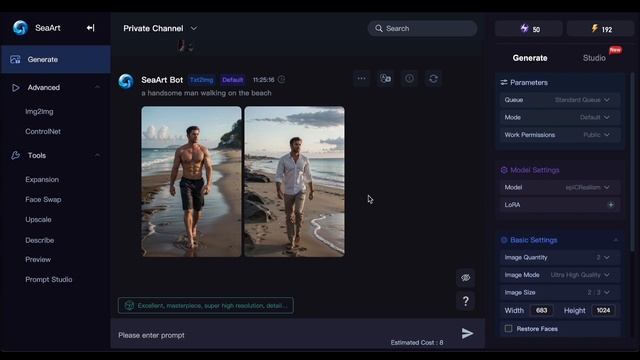640x360 pixels.
Task: Add a LoRA with the plus icon
Action: (x=611, y=205)
